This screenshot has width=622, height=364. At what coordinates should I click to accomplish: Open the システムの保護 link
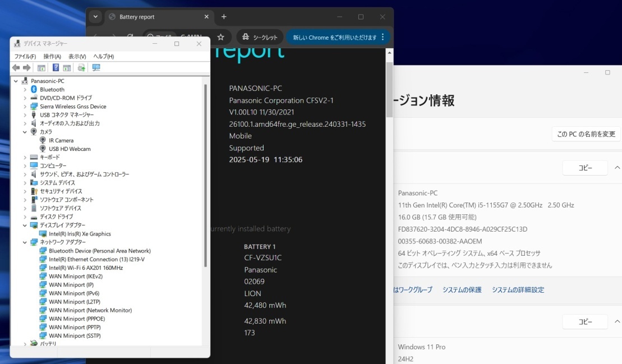tap(462, 290)
